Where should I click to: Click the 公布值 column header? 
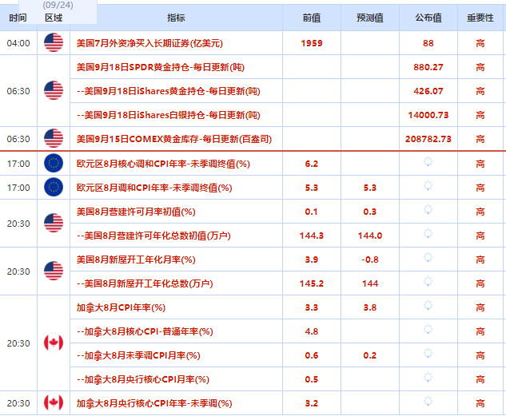tap(428, 18)
